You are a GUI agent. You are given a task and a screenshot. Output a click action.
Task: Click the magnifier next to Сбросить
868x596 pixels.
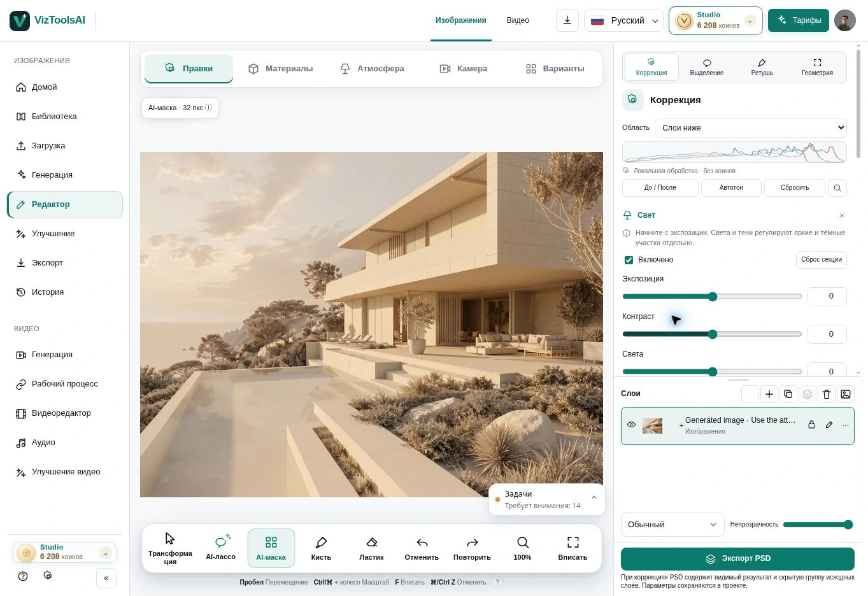click(837, 188)
